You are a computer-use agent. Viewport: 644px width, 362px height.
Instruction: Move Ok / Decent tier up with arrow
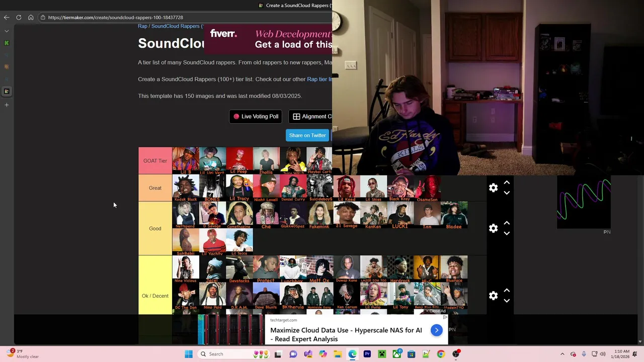pyautogui.click(x=507, y=291)
